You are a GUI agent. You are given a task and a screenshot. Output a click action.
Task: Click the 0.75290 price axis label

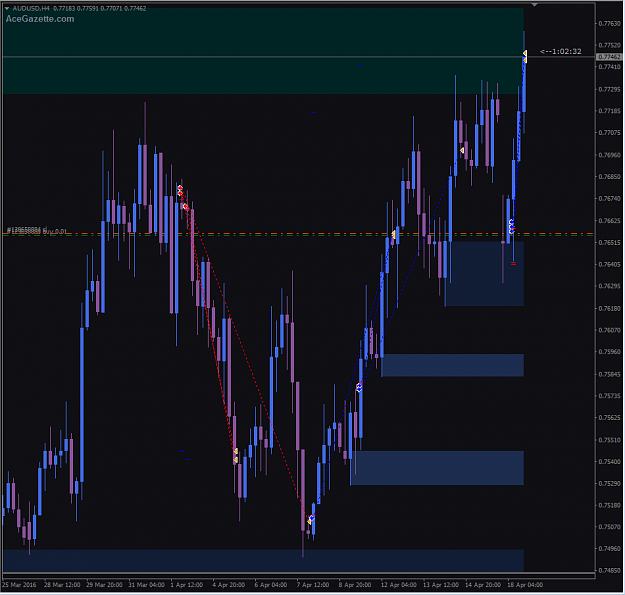click(609, 483)
